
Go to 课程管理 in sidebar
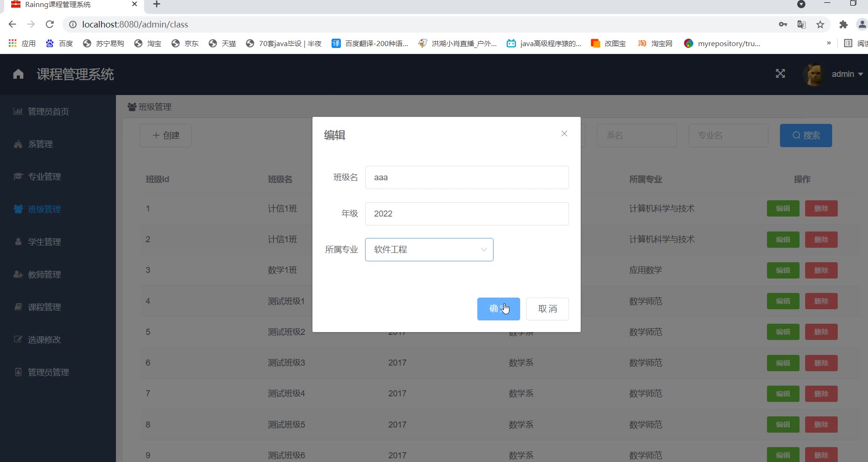44,307
